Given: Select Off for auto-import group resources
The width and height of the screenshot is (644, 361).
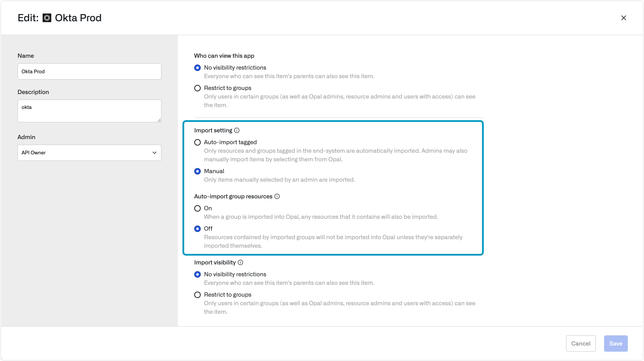Looking at the screenshot, I should pyautogui.click(x=197, y=228).
